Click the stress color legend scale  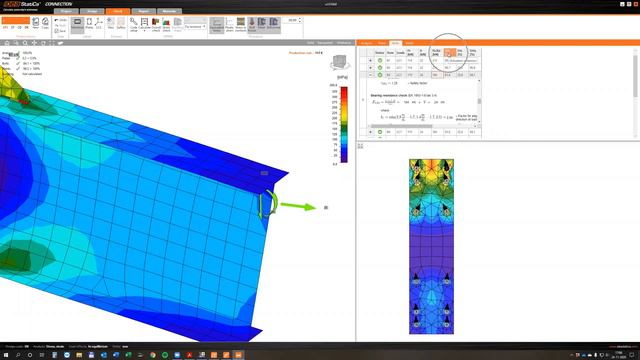(344, 124)
